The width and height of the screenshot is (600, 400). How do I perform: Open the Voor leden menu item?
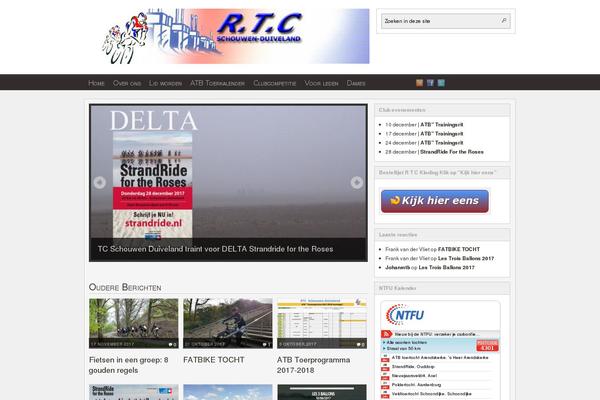tap(321, 83)
